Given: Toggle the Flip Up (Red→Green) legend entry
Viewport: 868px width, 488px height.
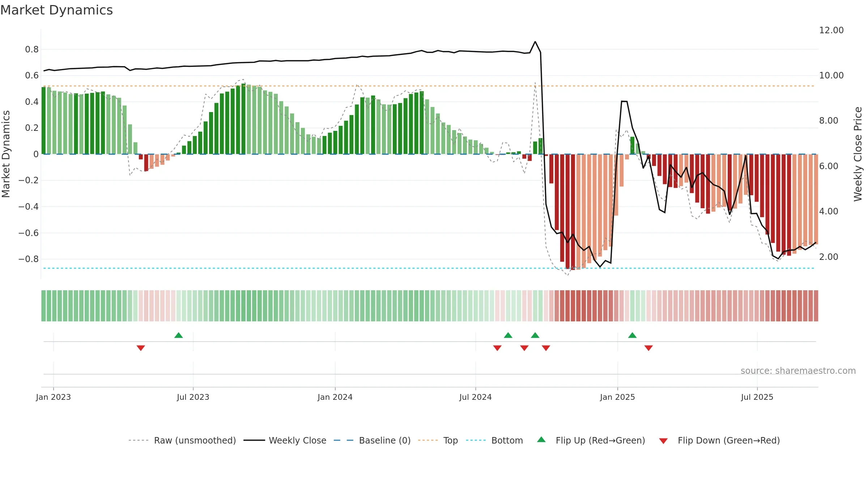Looking at the screenshot, I should 591,440.
